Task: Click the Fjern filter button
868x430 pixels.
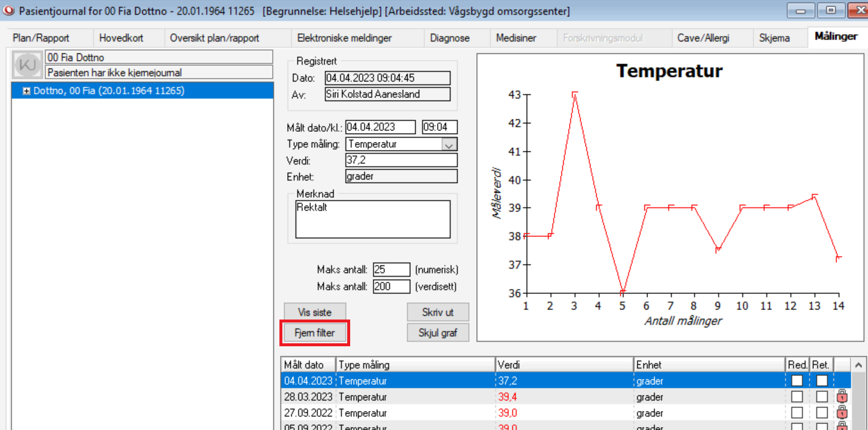Action: pos(315,333)
